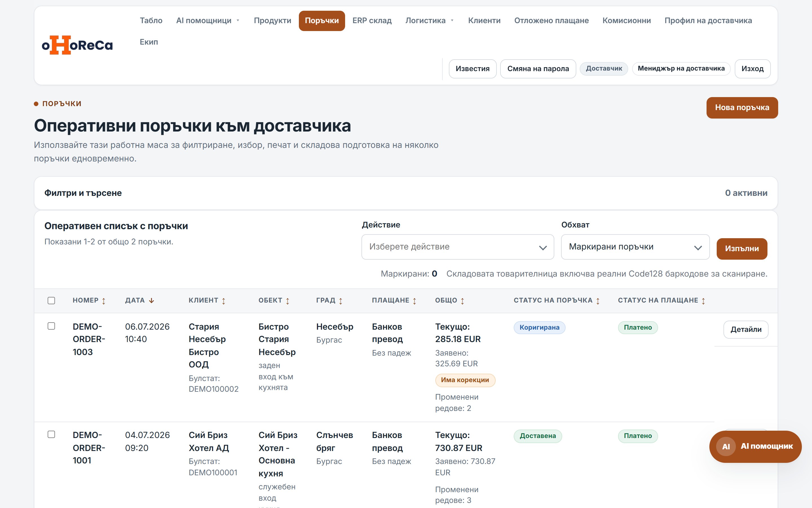Screen dimensions: 812x508
Task: Click the Доставена status badge
Action: [538, 436]
